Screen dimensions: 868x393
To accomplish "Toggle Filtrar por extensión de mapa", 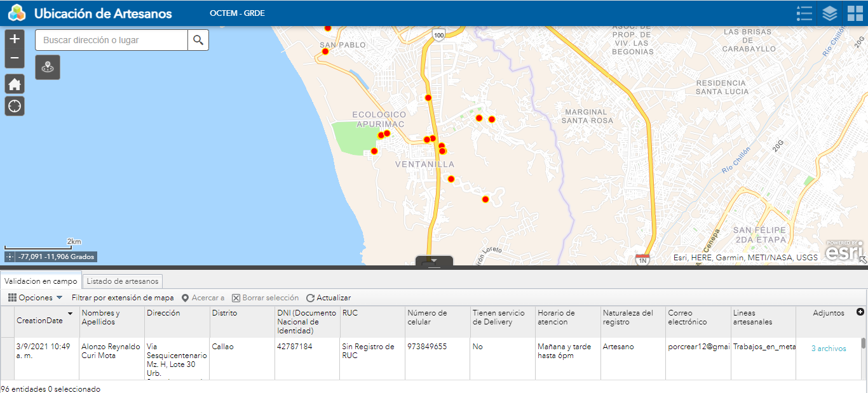I will (122, 298).
